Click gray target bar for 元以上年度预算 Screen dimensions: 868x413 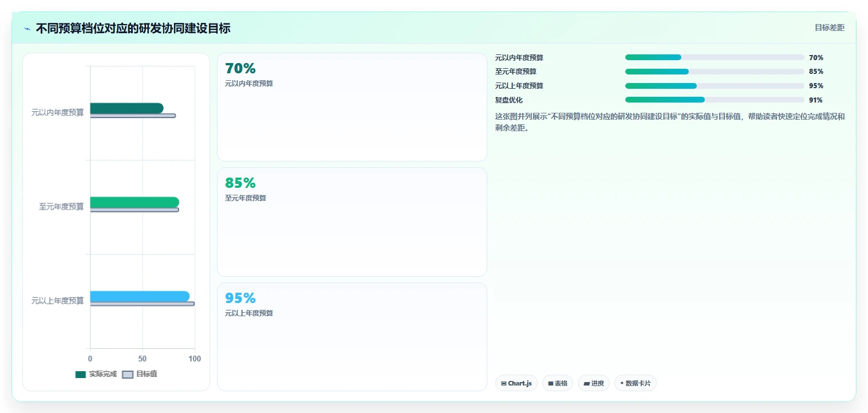point(142,304)
